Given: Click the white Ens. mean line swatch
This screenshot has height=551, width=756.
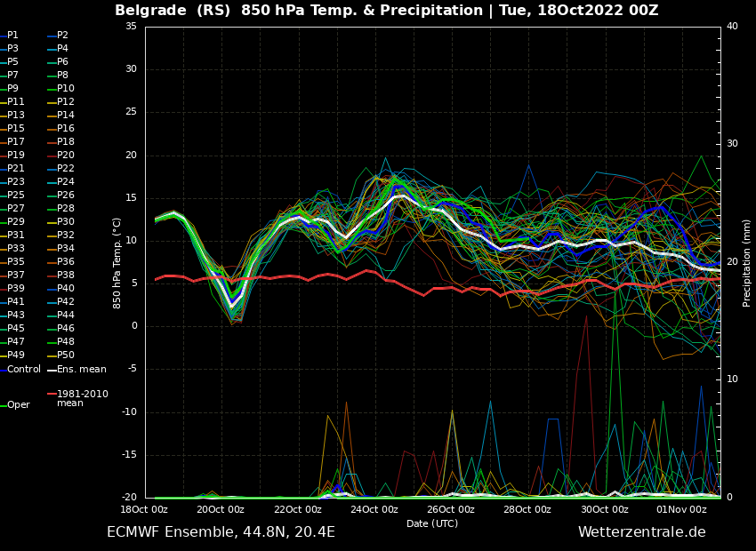Looking at the screenshot, I should pyautogui.click(x=52, y=370).
